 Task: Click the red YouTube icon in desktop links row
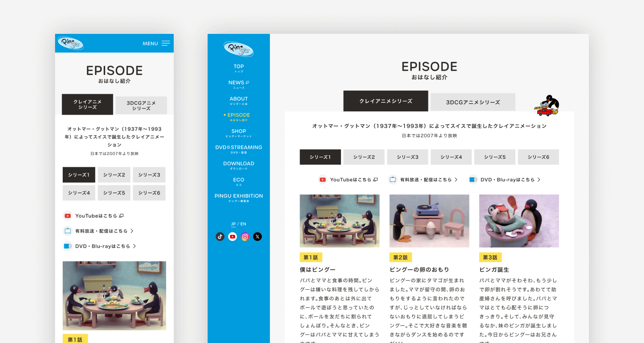[x=323, y=180]
